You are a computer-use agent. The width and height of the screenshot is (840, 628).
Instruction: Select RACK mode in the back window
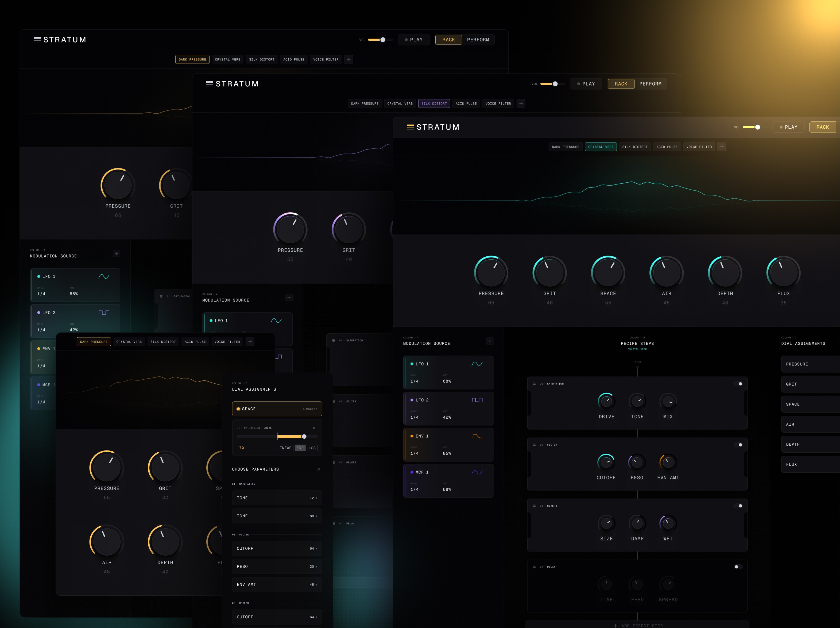[x=448, y=40]
